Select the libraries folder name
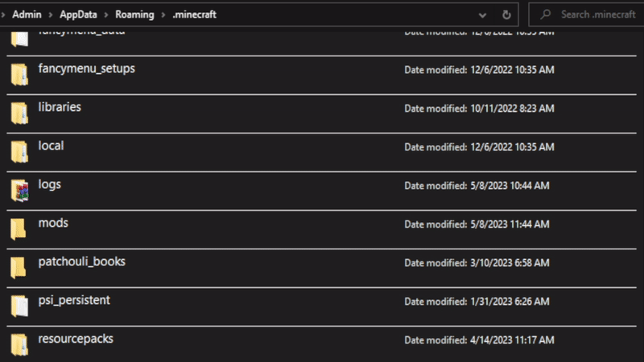The image size is (644, 362). coord(60,107)
